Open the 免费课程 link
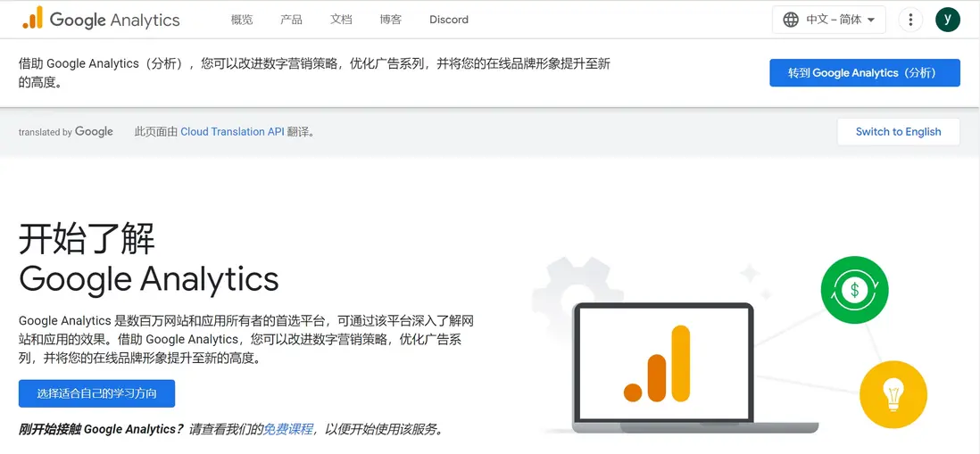Image resolution: width=980 pixels, height=454 pixels. pyautogui.click(x=287, y=429)
